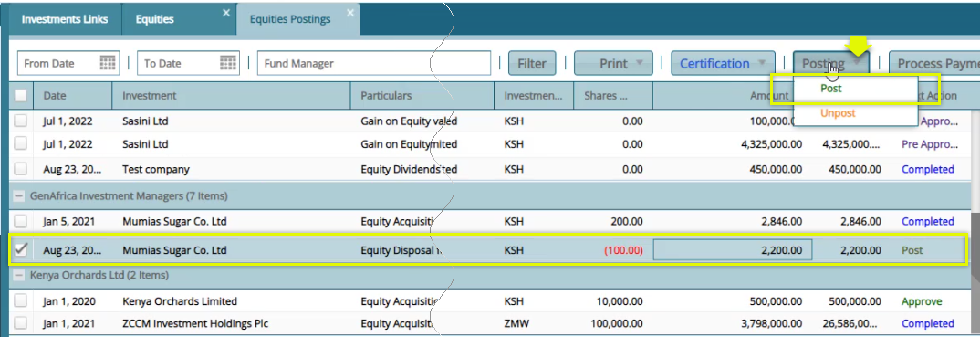Click Completed status in ZCCM row
980x337 pixels.
click(x=927, y=323)
